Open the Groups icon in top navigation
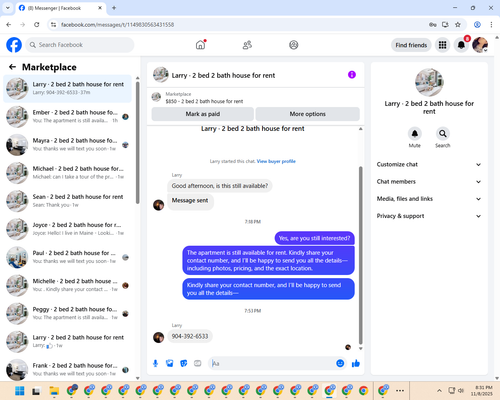 (294, 45)
